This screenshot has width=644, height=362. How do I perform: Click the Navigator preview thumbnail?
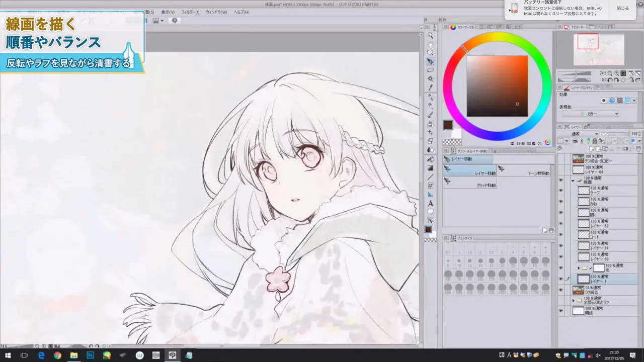(x=599, y=50)
